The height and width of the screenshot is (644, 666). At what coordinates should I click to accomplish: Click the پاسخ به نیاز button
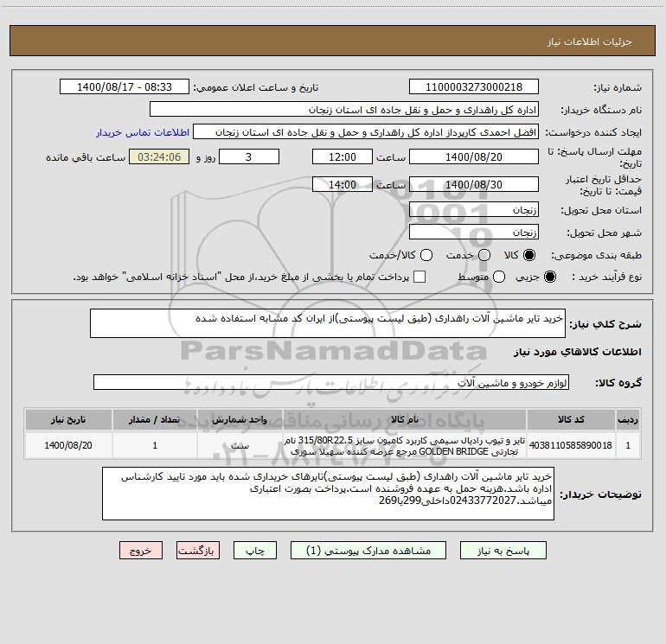tap(503, 551)
